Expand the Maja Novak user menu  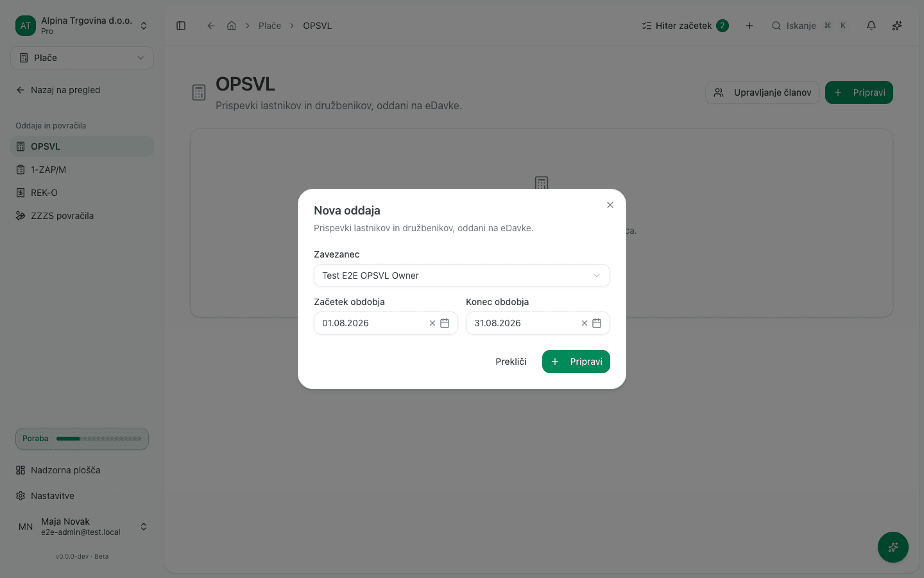(82, 527)
